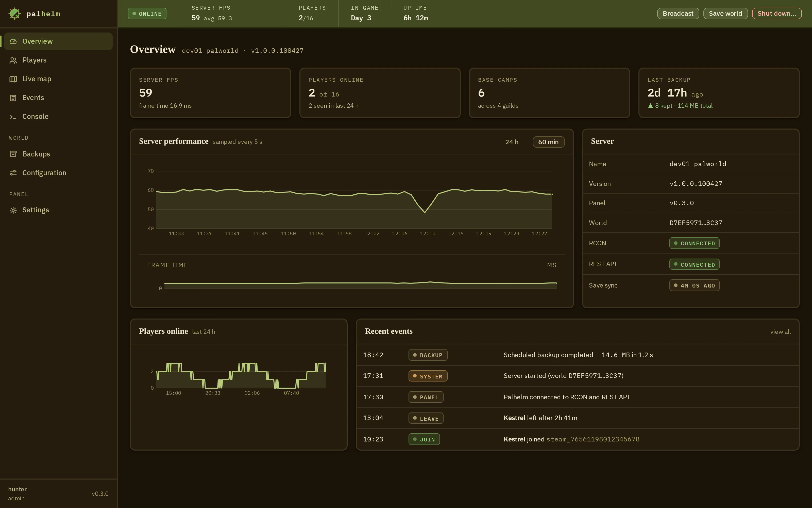Image resolution: width=812 pixels, height=508 pixels.
Task: Open the Overview page label
Action: tap(37, 41)
